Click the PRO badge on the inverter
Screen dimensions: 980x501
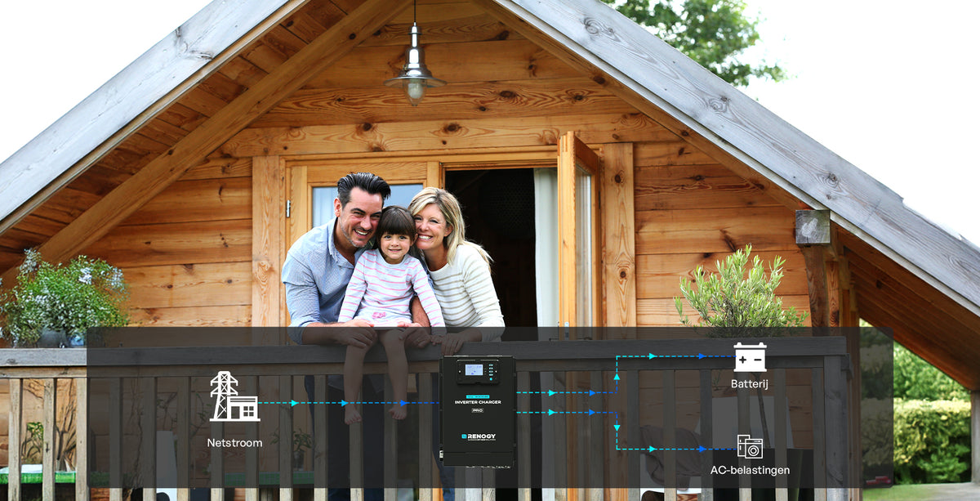478,411
